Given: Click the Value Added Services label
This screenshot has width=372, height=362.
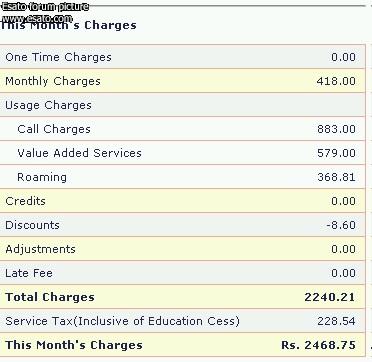Looking at the screenshot, I should 79,153.
